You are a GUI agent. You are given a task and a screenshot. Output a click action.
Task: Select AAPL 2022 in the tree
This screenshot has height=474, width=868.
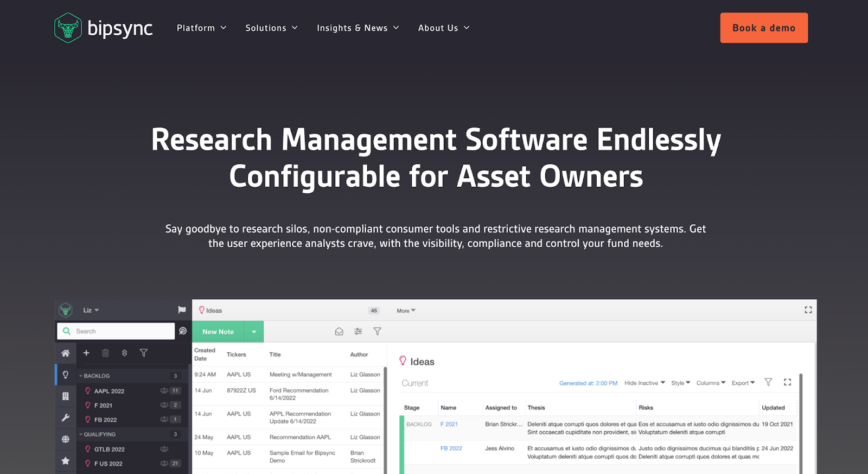point(109,391)
